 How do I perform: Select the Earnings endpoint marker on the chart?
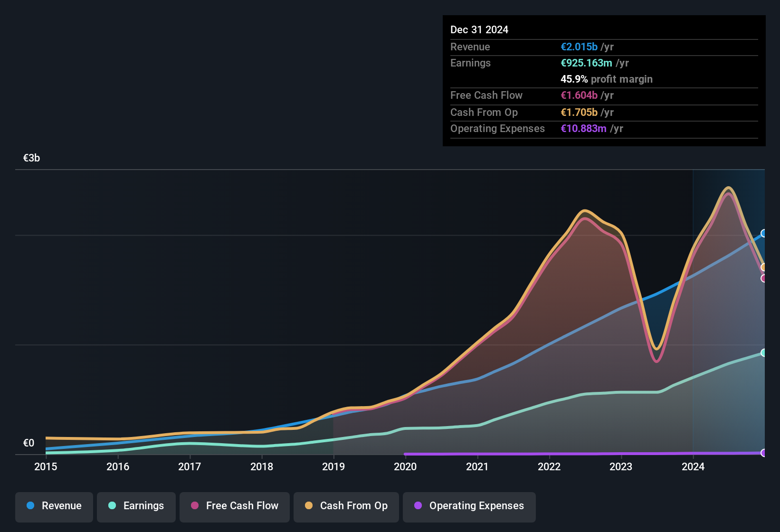point(764,352)
